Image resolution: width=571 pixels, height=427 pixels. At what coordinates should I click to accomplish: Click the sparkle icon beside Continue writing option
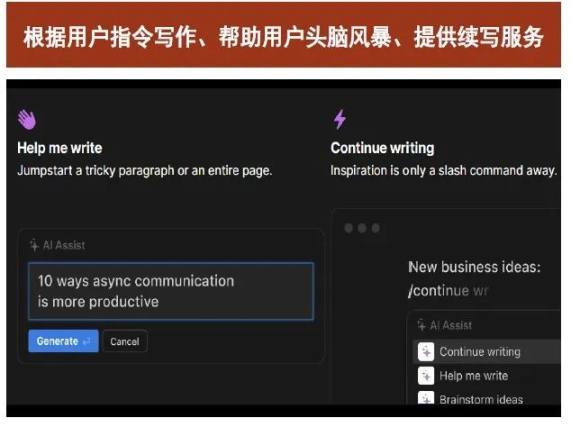(x=426, y=352)
